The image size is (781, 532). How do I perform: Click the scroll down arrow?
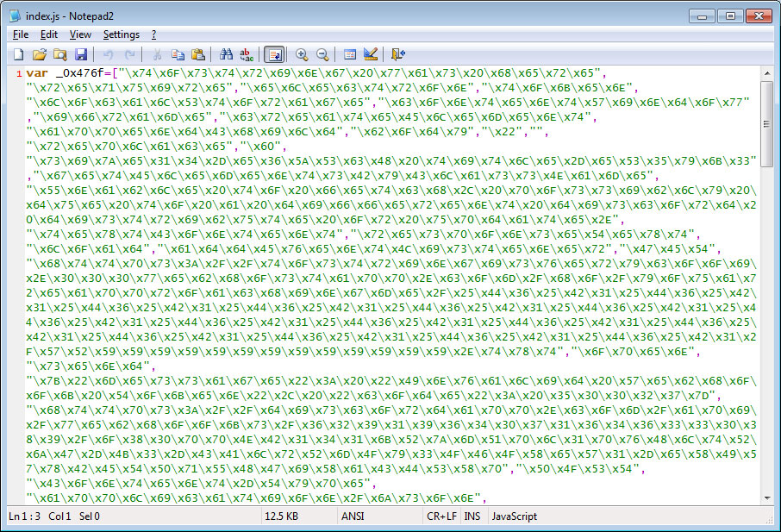coord(767,498)
